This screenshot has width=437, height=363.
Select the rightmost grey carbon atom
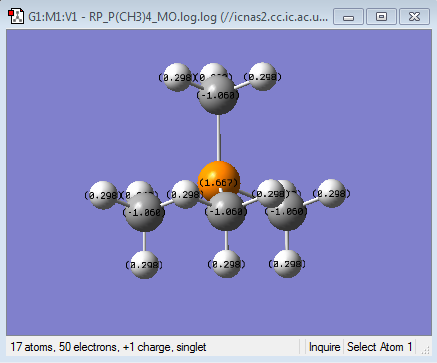pyautogui.click(x=287, y=211)
